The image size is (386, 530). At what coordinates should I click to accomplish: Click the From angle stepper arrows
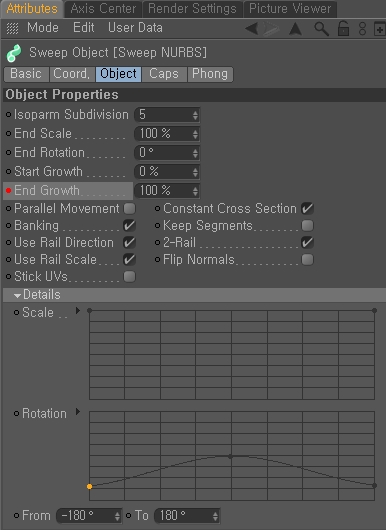(117, 516)
